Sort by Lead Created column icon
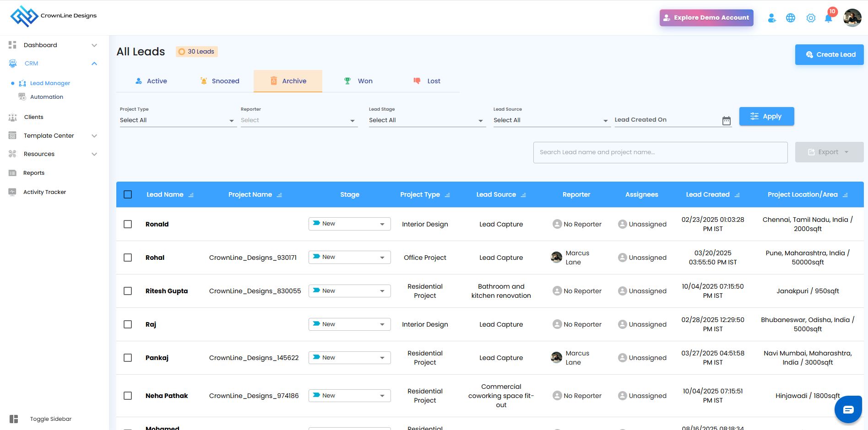The height and width of the screenshot is (430, 868). 738,195
